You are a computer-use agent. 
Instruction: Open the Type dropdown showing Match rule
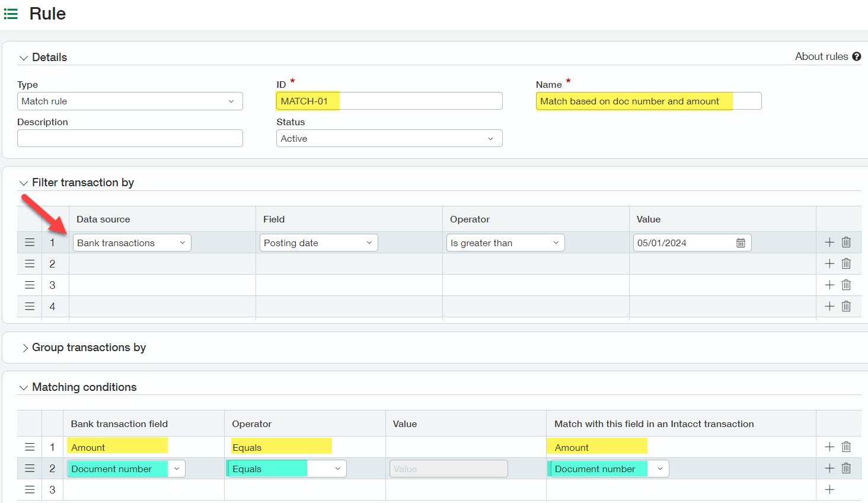click(130, 101)
